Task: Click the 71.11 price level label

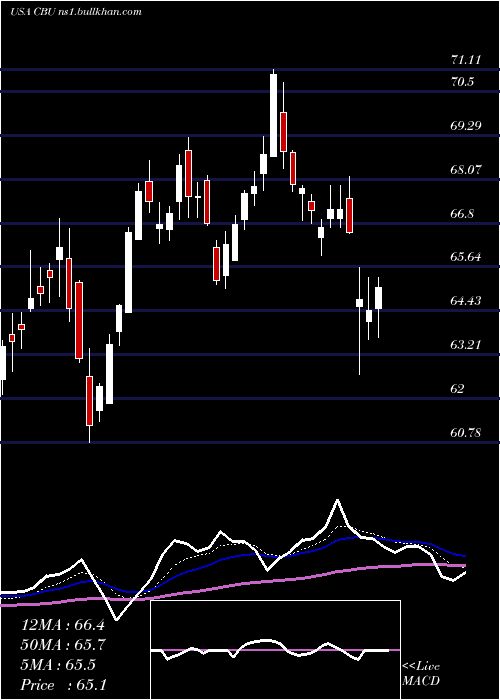Action: coord(466,60)
